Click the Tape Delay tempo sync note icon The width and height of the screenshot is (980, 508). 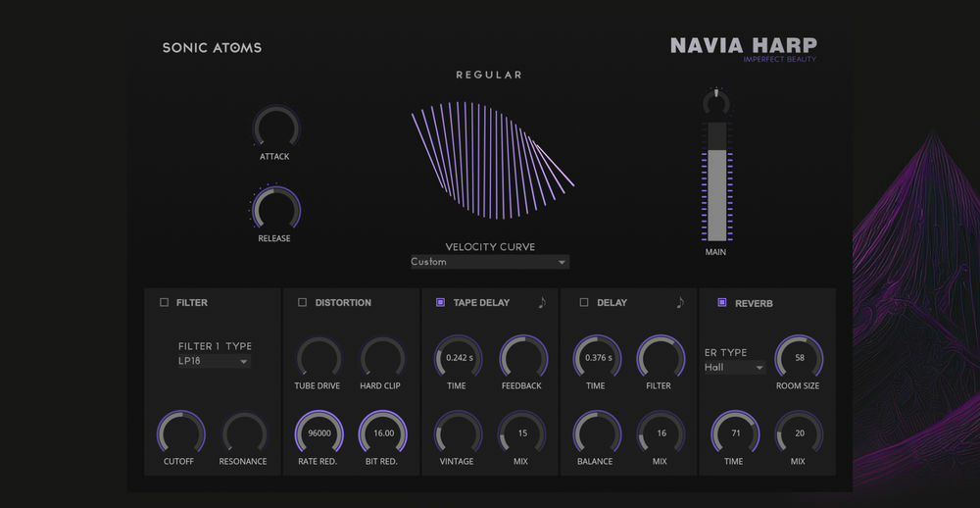542,303
